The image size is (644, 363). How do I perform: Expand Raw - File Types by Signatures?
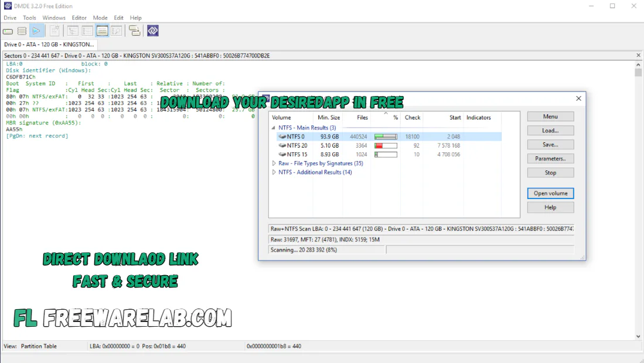click(274, 163)
